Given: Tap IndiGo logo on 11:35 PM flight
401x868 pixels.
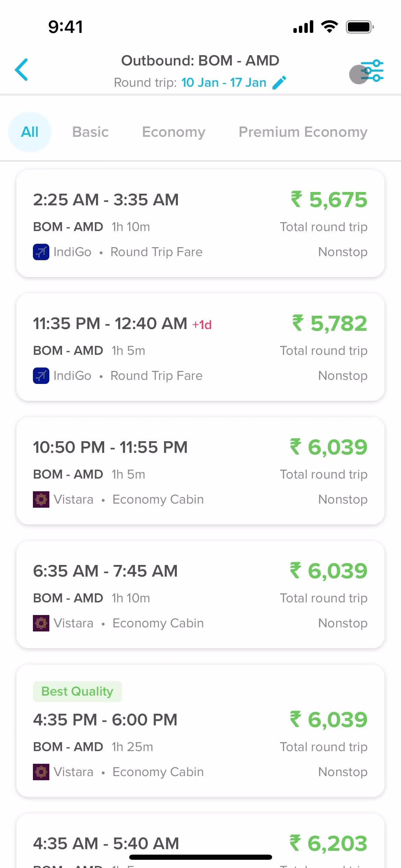Looking at the screenshot, I should (x=41, y=376).
